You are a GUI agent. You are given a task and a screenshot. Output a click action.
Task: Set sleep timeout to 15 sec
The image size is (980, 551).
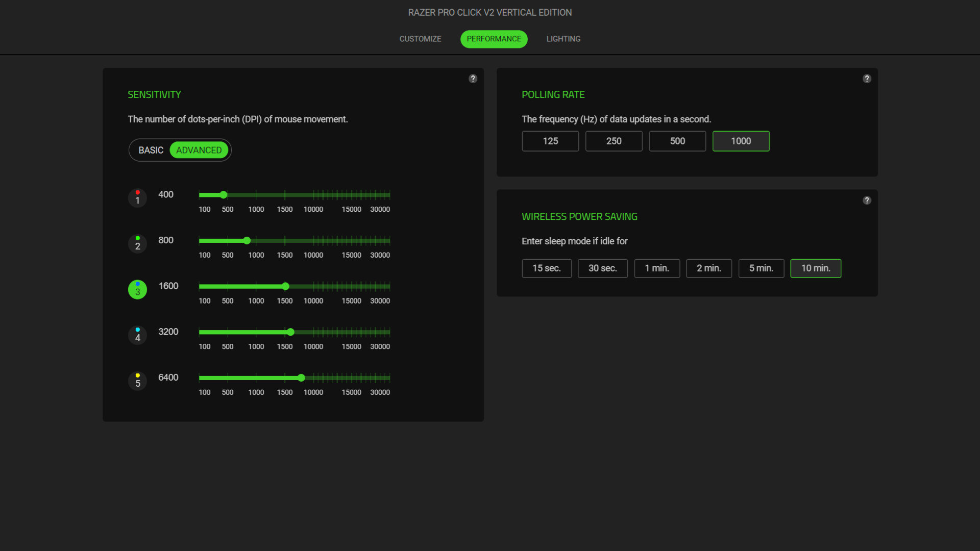[x=547, y=268]
